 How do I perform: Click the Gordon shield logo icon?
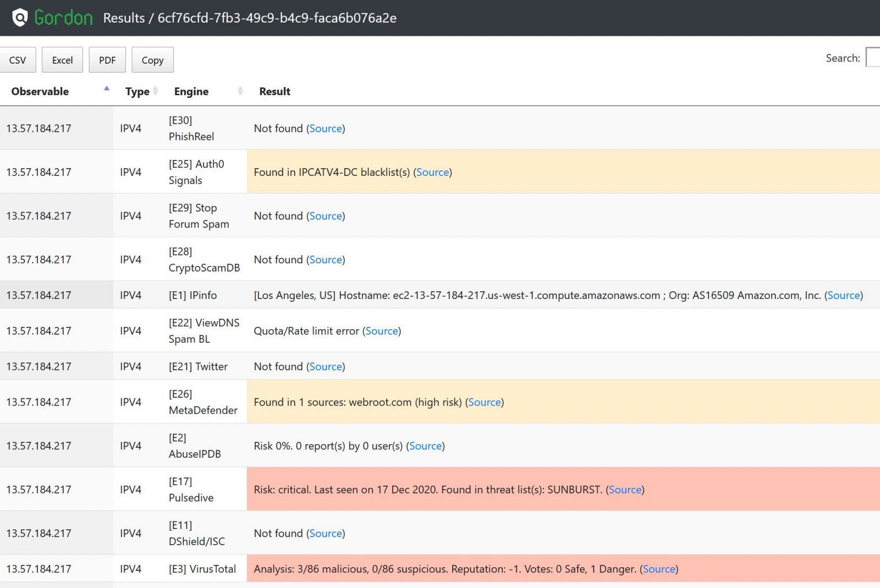pyautogui.click(x=20, y=18)
